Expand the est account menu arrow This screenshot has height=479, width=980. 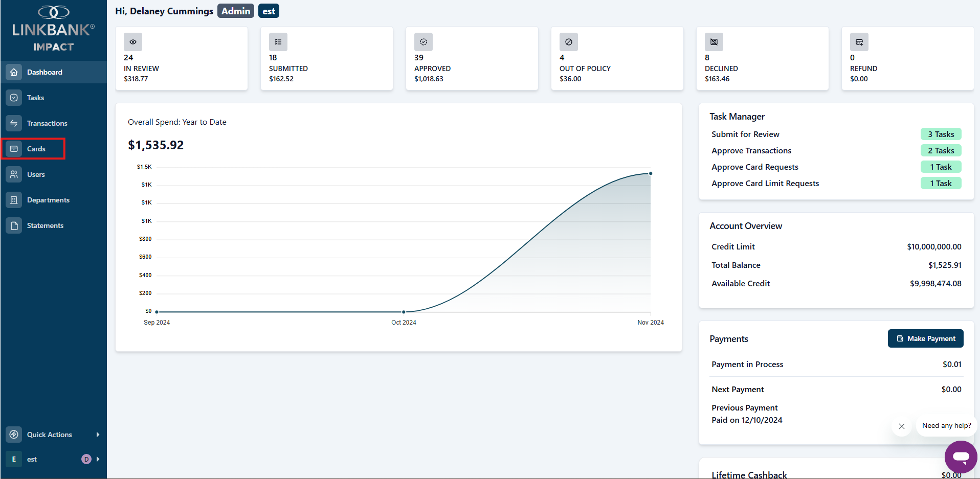(98, 459)
